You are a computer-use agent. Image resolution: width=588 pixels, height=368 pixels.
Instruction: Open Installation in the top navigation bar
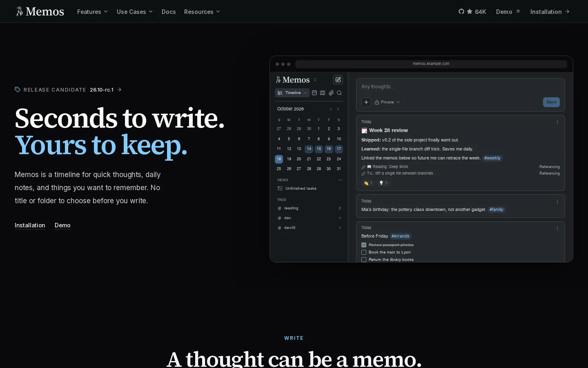[550, 12]
